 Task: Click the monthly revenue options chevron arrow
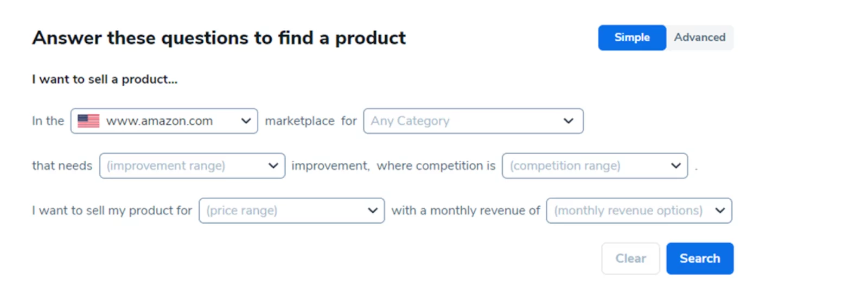720,211
